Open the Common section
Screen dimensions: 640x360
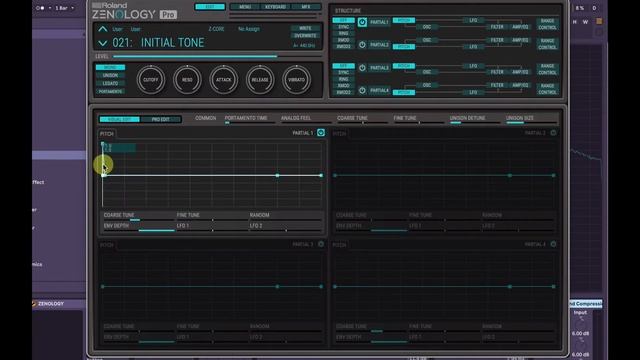point(205,118)
